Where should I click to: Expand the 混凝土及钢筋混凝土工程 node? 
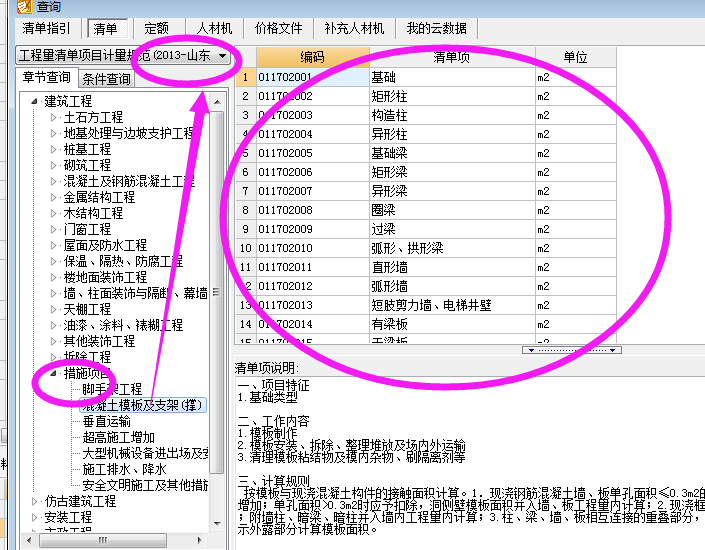point(54,182)
